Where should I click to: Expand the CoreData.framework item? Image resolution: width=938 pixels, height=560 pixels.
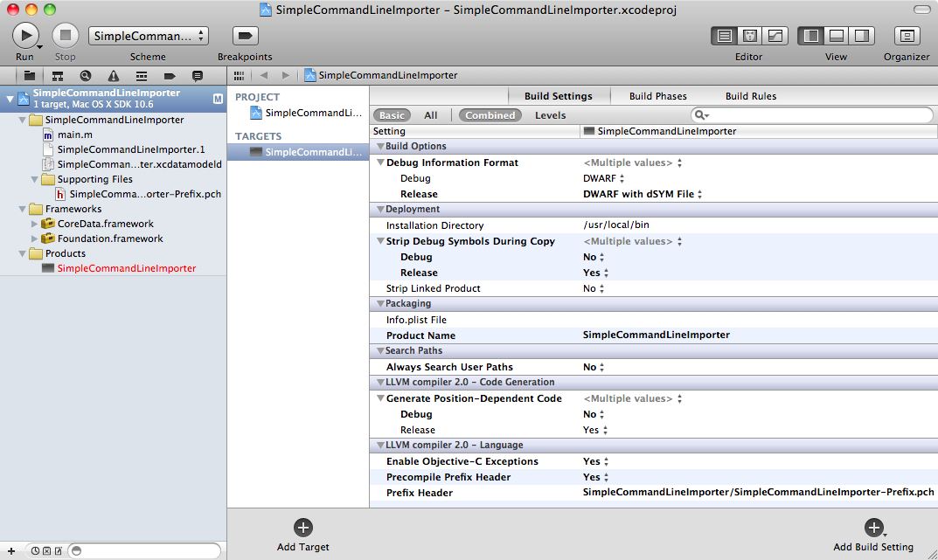pos(35,224)
